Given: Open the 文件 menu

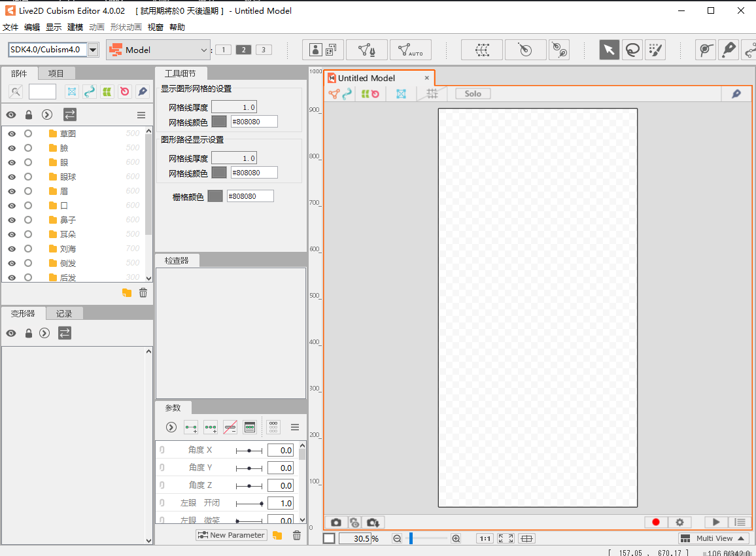Looking at the screenshot, I should (10, 27).
